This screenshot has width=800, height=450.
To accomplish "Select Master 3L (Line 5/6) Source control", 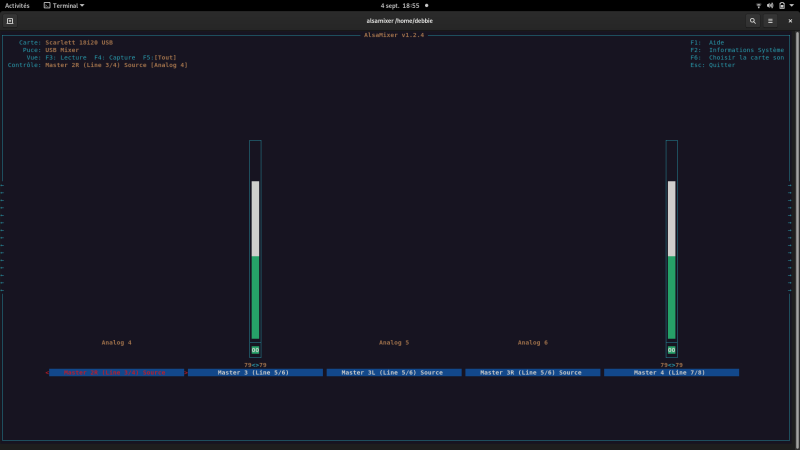I will [x=394, y=372].
